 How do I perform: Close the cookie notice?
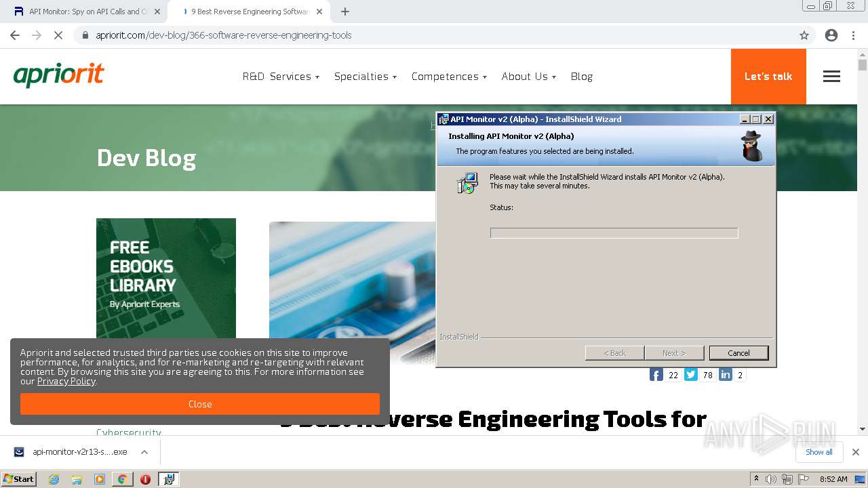(200, 404)
